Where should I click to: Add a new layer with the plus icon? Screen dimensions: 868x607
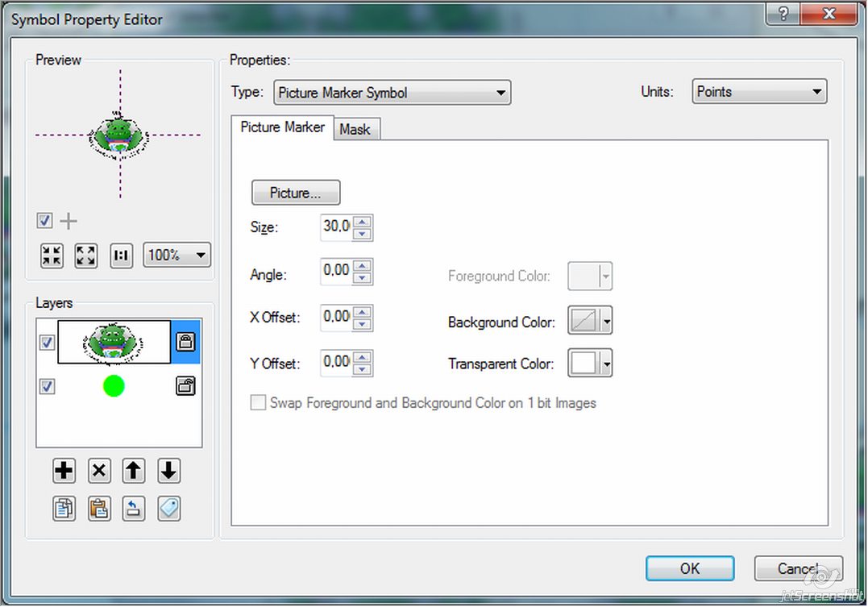click(64, 471)
